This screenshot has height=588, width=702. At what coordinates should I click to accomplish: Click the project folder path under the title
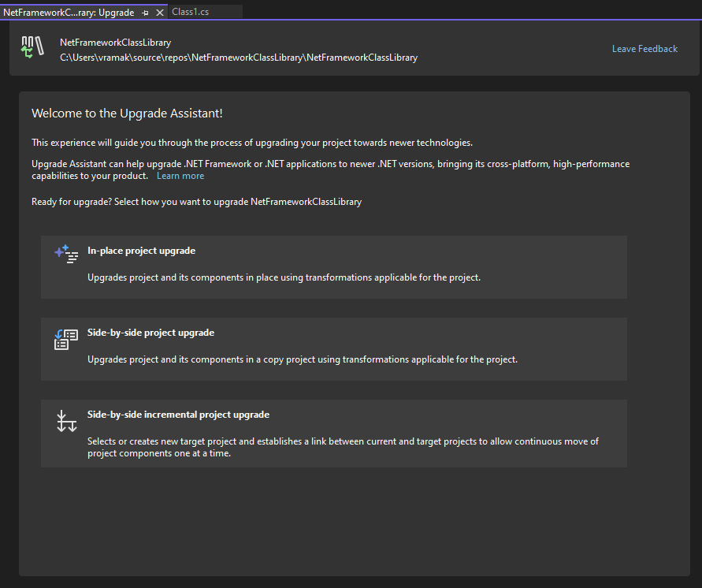pyautogui.click(x=238, y=57)
